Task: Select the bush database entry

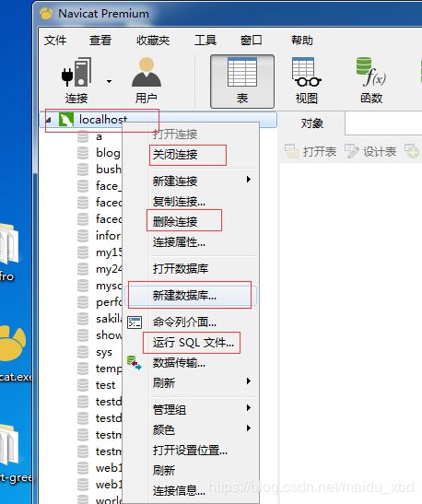Action: pos(109,169)
